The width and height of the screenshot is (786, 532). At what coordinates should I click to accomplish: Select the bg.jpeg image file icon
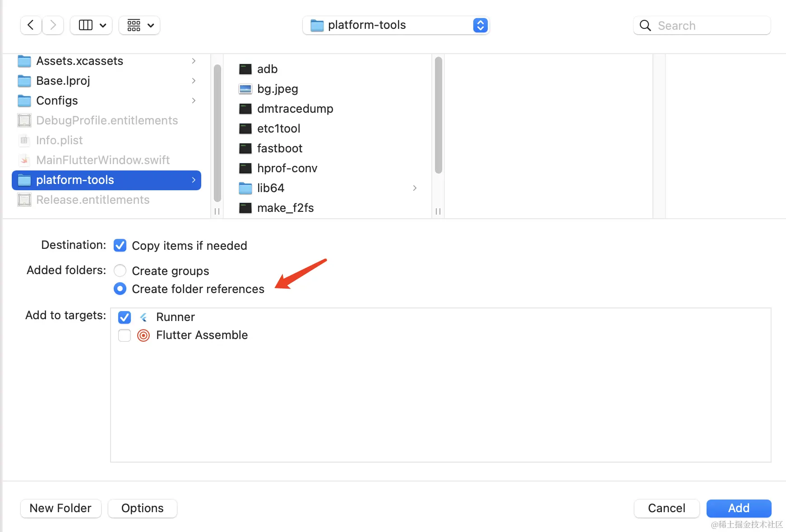245,89
